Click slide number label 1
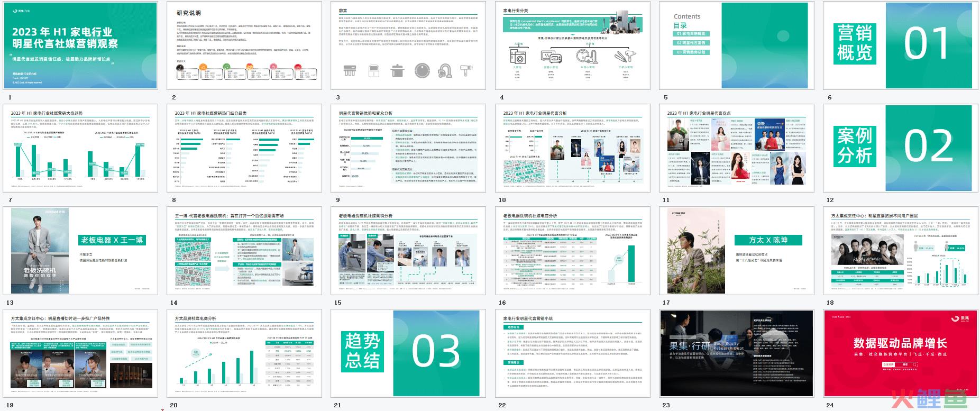Screen dimensions: 980x411 coord(10,97)
